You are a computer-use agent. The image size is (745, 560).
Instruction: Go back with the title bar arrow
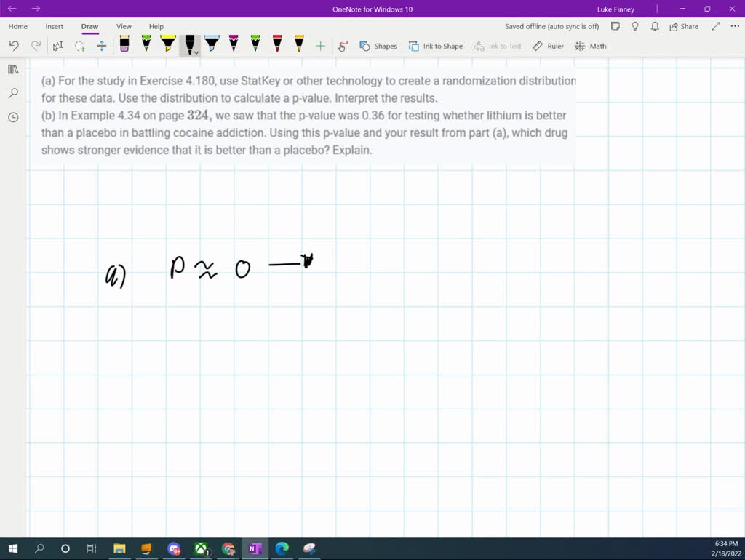click(x=12, y=9)
